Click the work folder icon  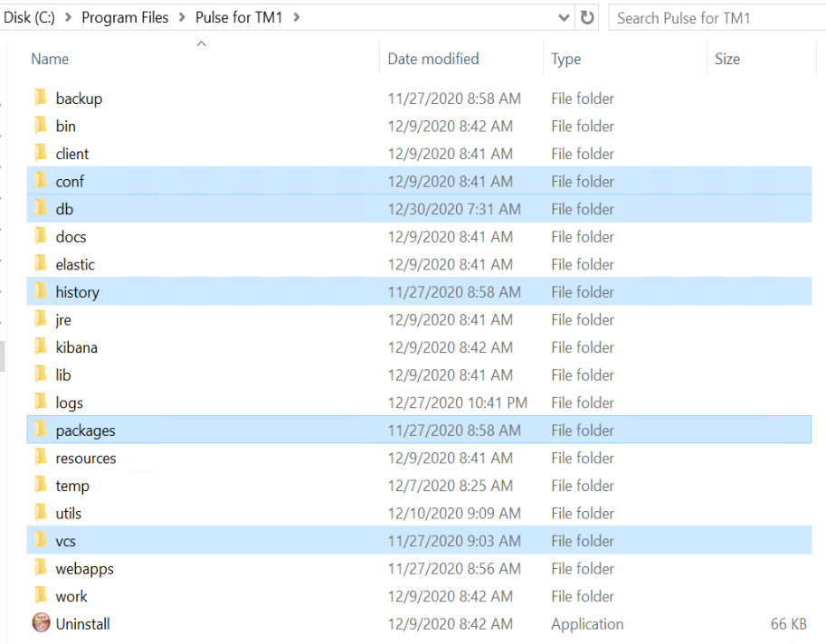41,595
